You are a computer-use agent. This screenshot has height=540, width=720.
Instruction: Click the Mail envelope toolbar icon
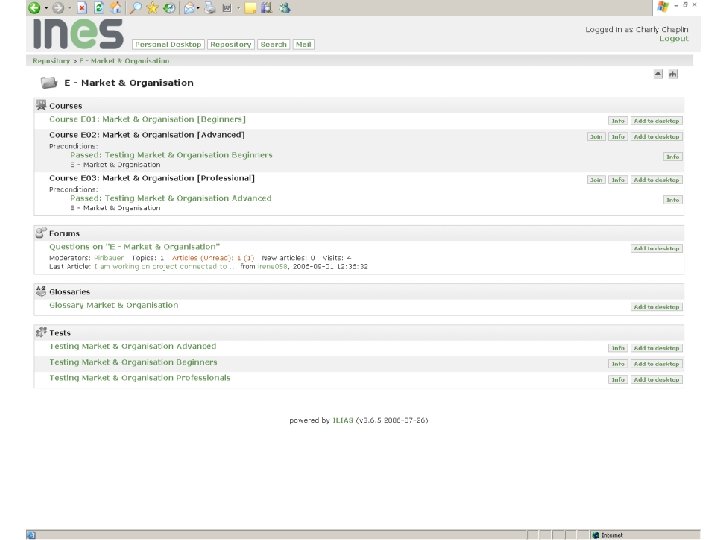pos(189,8)
